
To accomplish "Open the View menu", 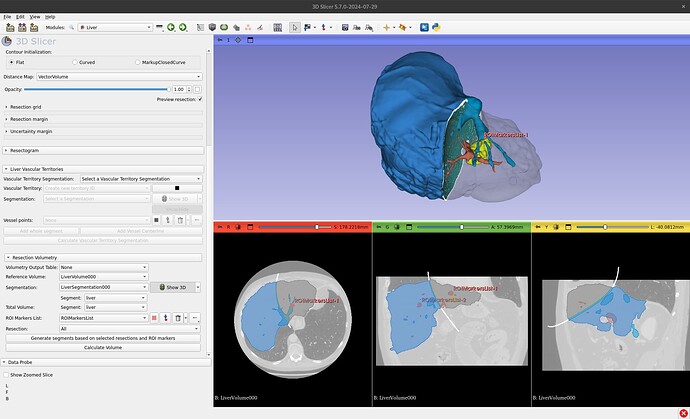I will [35, 17].
